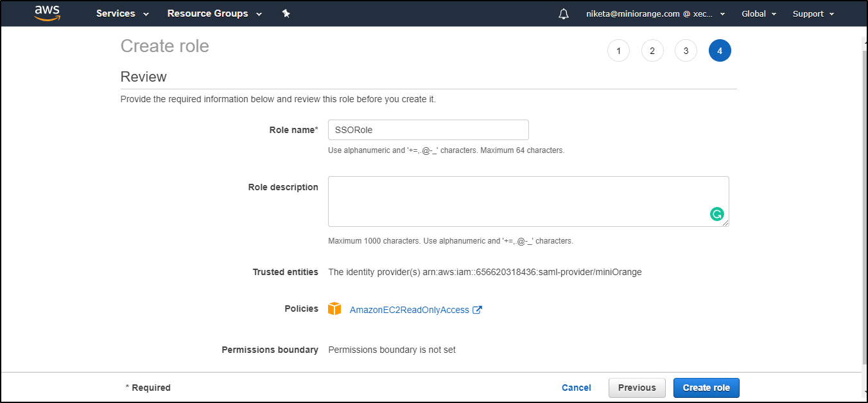Open the account dropdown for niketa@miniorange.com
This screenshot has width=868, height=403.
652,13
